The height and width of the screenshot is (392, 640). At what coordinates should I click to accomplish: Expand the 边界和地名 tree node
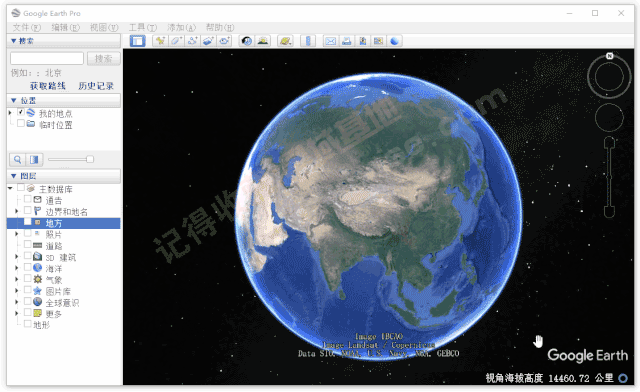17,211
